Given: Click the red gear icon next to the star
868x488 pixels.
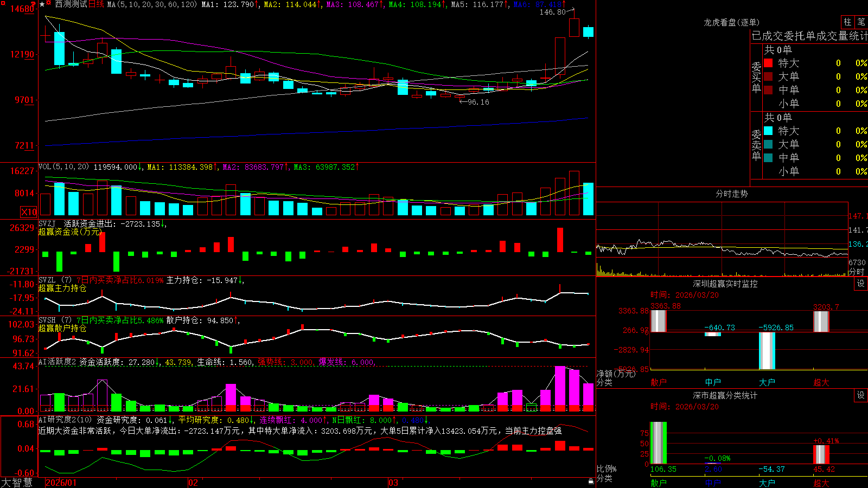Looking at the screenshot, I should tap(48, 2).
